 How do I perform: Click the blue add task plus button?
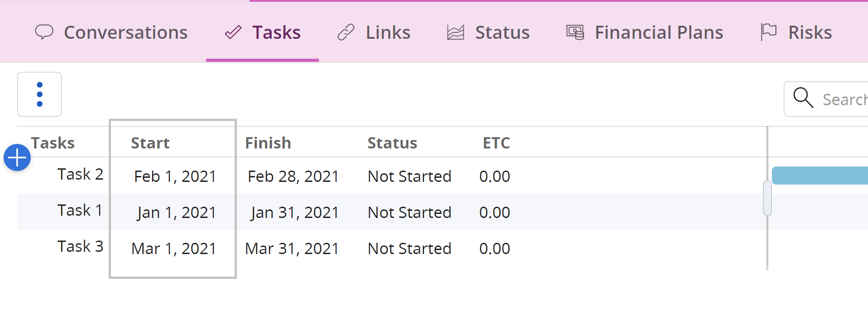click(17, 158)
